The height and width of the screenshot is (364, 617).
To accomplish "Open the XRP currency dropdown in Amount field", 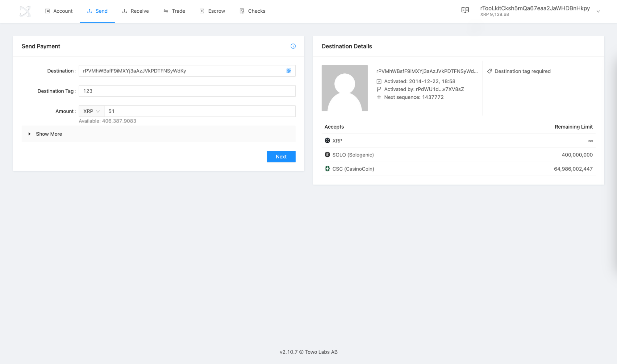I will (x=91, y=111).
